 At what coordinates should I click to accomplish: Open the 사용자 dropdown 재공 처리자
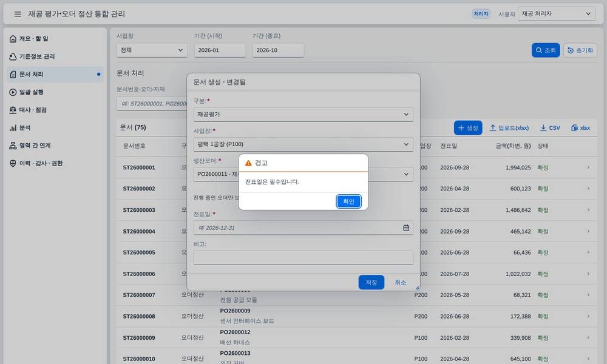[x=556, y=14]
